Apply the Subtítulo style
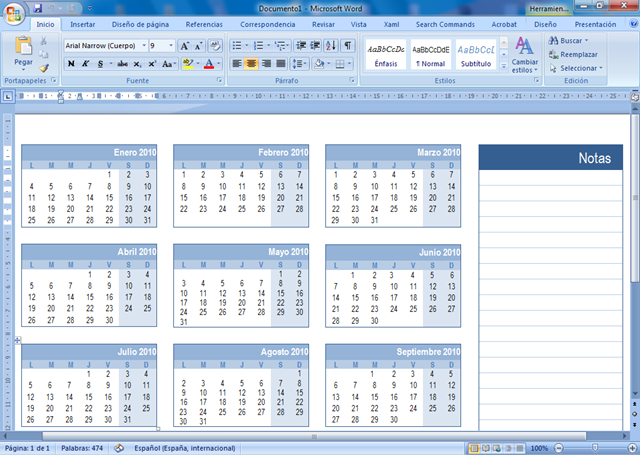640x455 pixels. click(x=476, y=55)
